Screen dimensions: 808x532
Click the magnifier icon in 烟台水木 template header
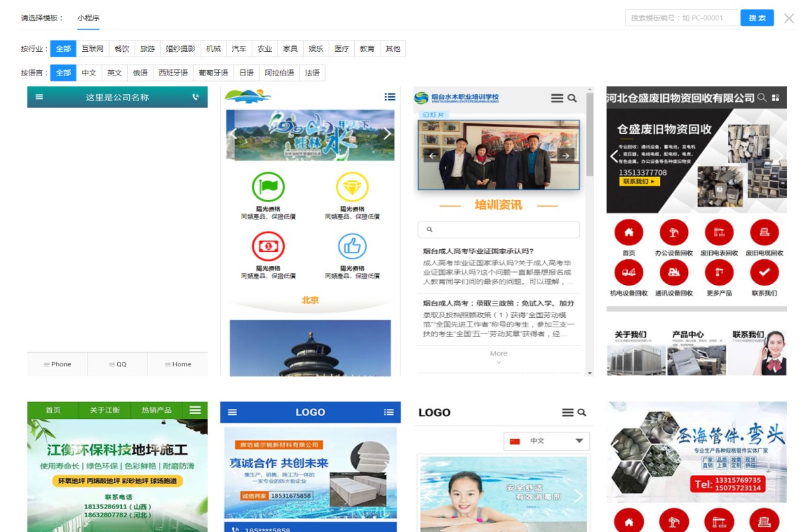(x=572, y=98)
